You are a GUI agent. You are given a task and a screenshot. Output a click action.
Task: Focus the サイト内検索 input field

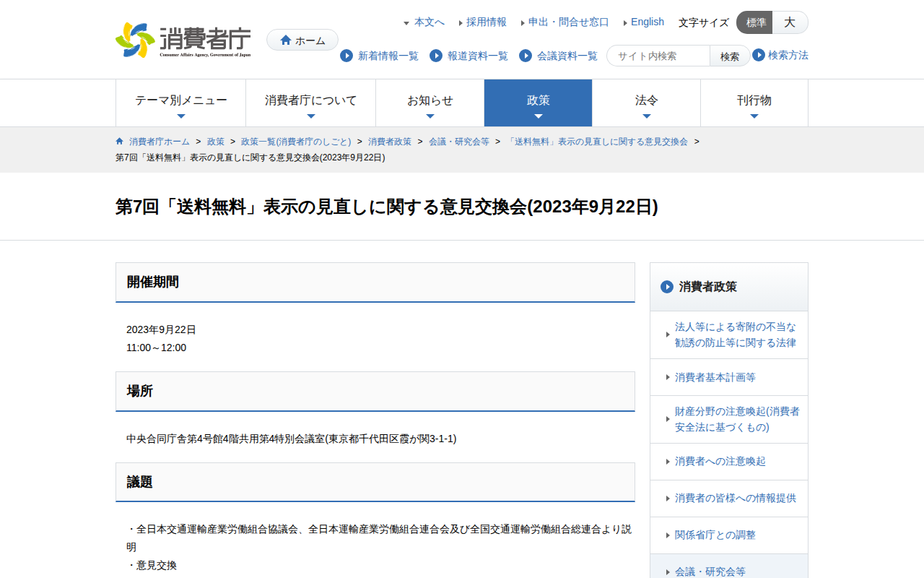pyautogui.click(x=658, y=56)
